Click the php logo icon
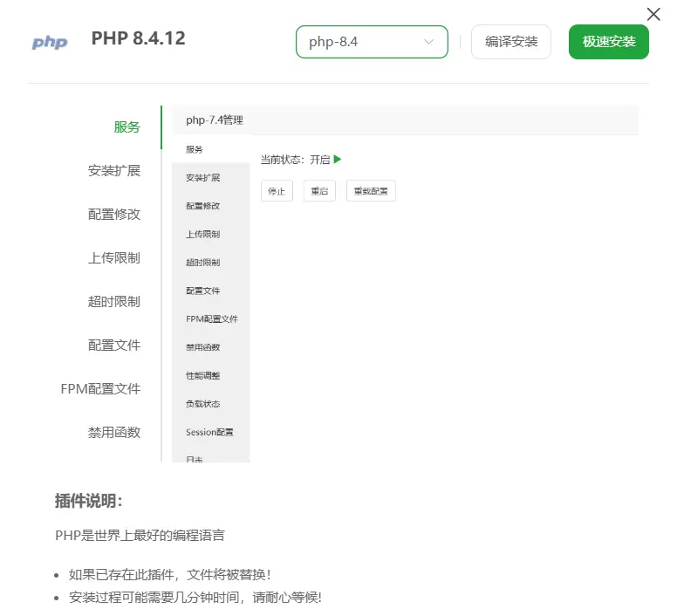 (x=50, y=42)
